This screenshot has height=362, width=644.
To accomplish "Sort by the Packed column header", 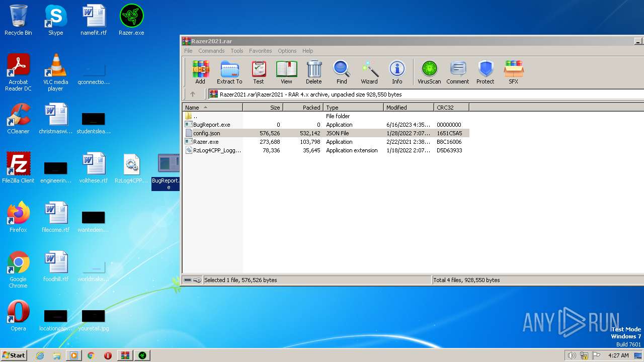I will tap(303, 107).
